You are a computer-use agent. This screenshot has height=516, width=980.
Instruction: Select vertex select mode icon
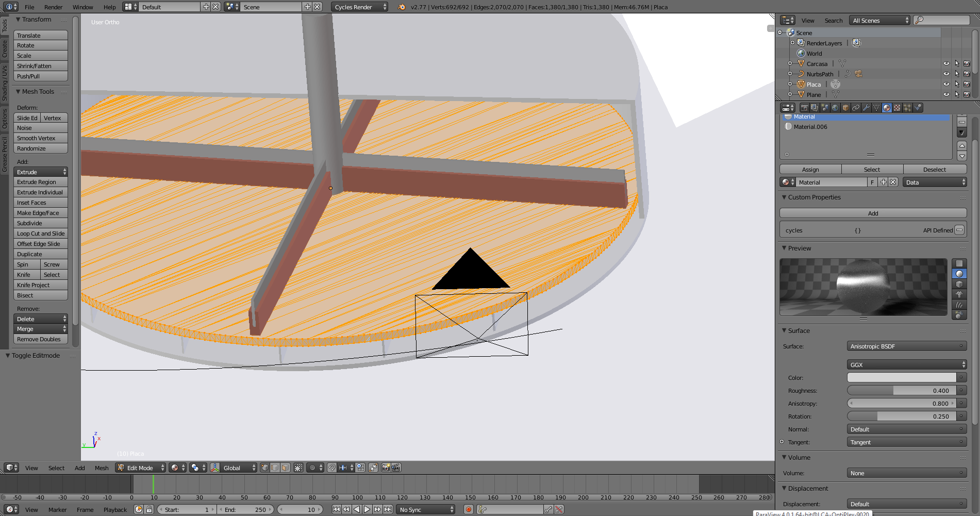click(265, 468)
